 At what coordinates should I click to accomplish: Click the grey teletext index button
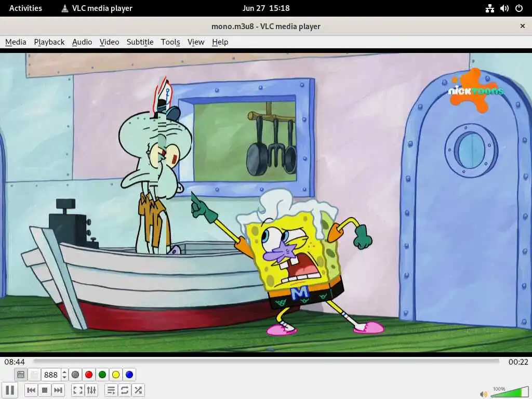(x=75, y=375)
